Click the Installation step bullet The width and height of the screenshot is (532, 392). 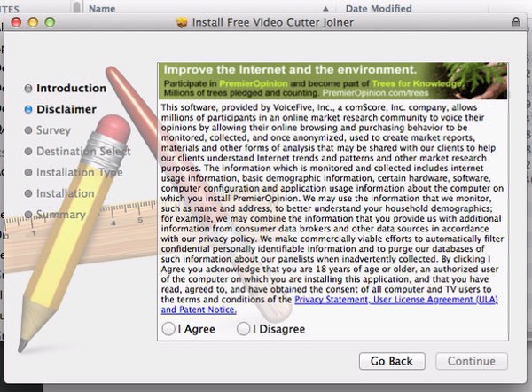pyautogui.click(x=28, y=193)
